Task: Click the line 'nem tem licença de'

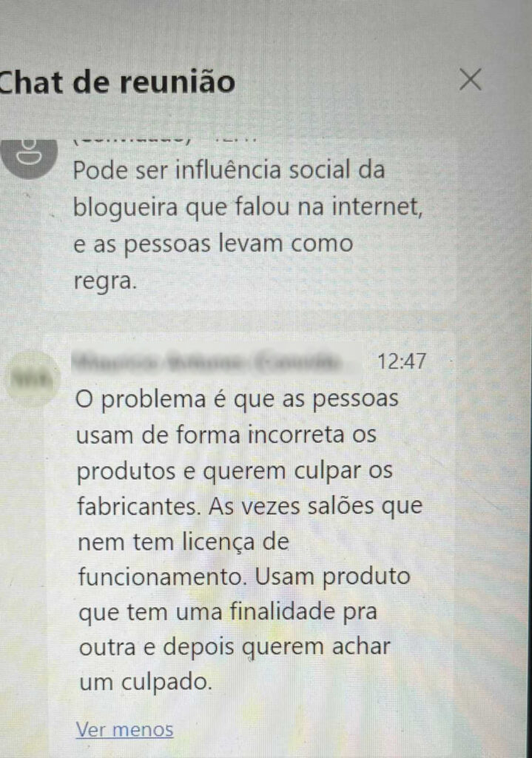Action: [183, 542]
